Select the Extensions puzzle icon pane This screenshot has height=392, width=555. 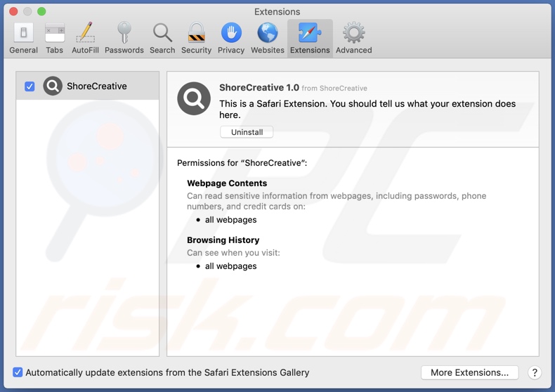(x=310, y=38)
